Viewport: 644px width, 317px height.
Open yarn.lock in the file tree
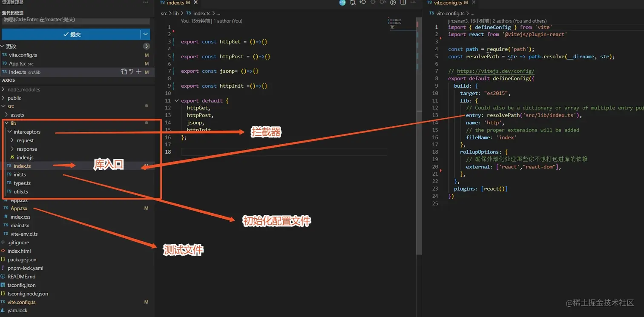pyautogui.click(x=17, y=311)
